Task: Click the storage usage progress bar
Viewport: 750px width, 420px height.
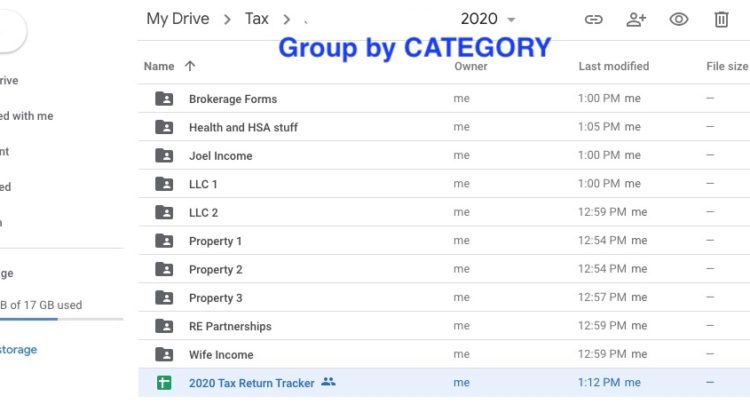Action: coord(62,319)
